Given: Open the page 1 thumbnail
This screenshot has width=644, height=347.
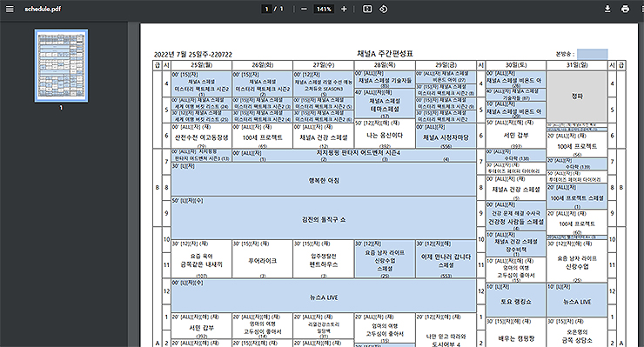Looking at the screenshot, I should click(x=61, y=65).
